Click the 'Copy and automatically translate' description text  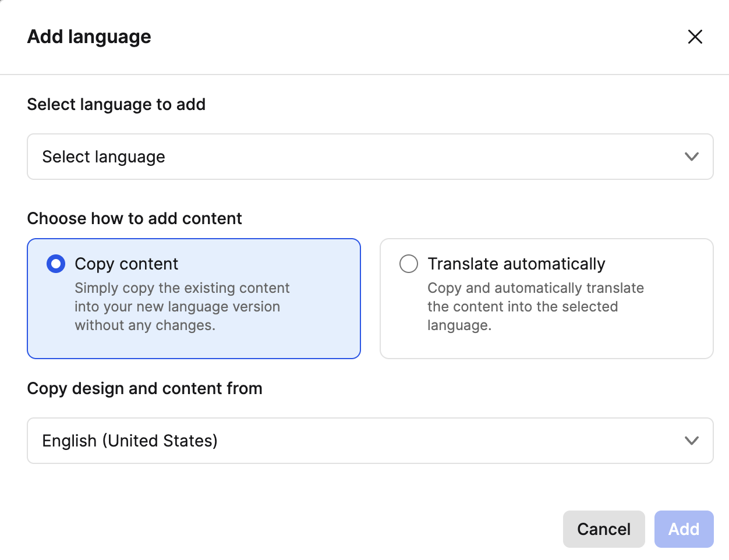click(536, 307)
